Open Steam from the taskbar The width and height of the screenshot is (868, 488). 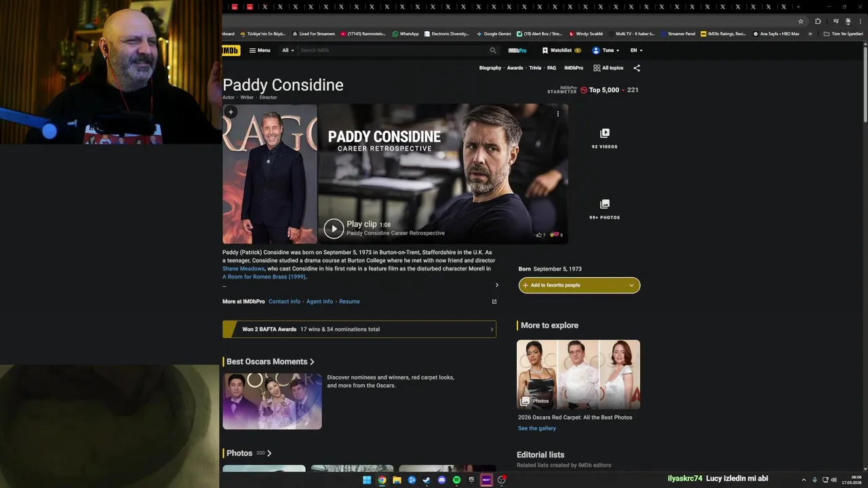[427, 480]
